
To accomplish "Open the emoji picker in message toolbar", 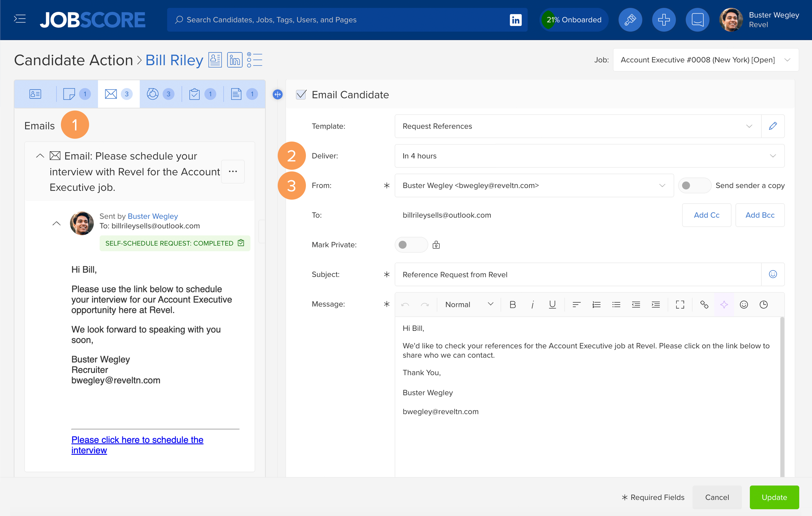I will (x=743, y=305).
